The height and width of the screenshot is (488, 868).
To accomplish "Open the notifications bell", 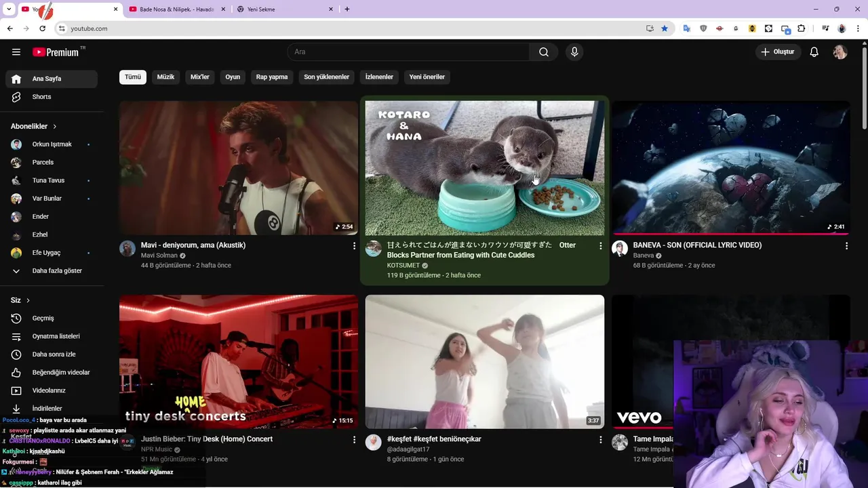I will [814, 52].
